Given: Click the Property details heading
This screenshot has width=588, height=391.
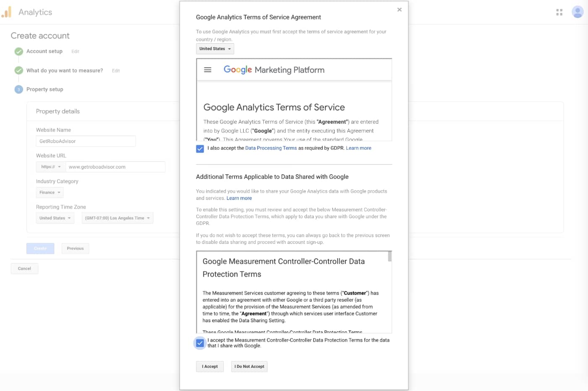Looking at the screenshot, I should click(58, 111).
